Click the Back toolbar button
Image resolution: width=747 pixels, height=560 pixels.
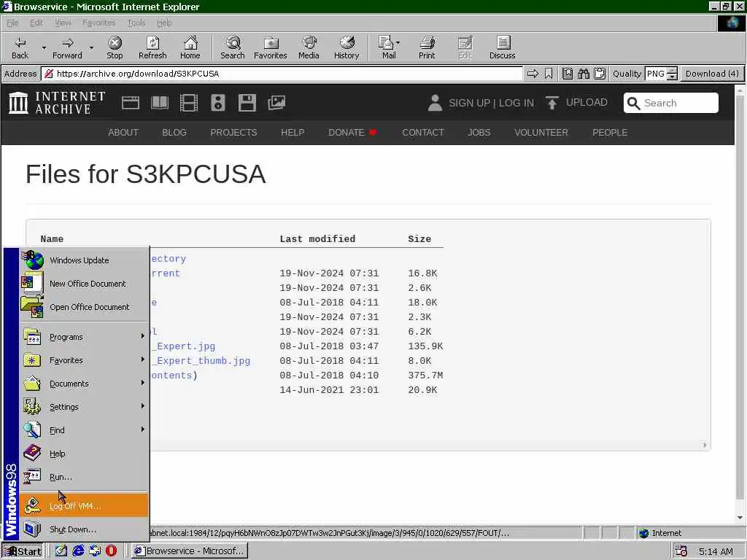click(x=20, y=47)
